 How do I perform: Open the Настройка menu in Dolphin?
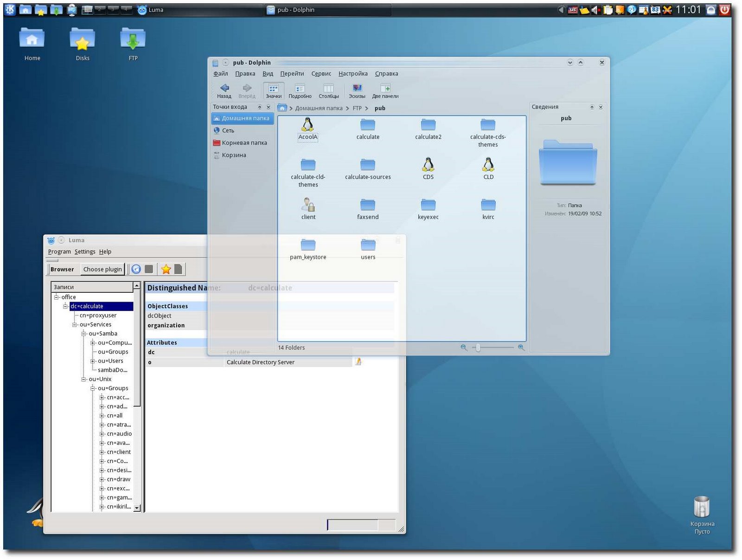point(353,74)
